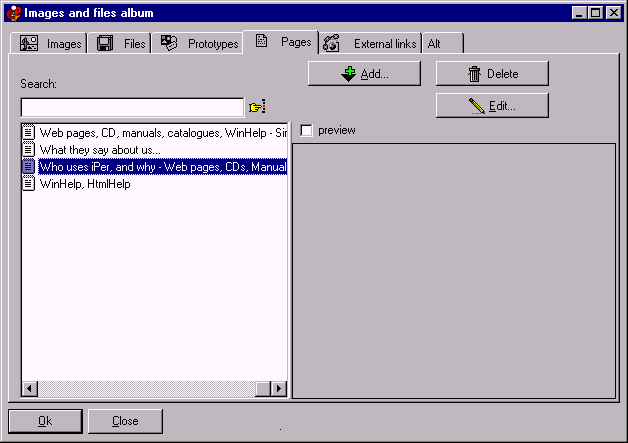Click the document icon beside 'What they say about us...'
The width and height of the screenshot is (628, 443).
click(29, 149)
